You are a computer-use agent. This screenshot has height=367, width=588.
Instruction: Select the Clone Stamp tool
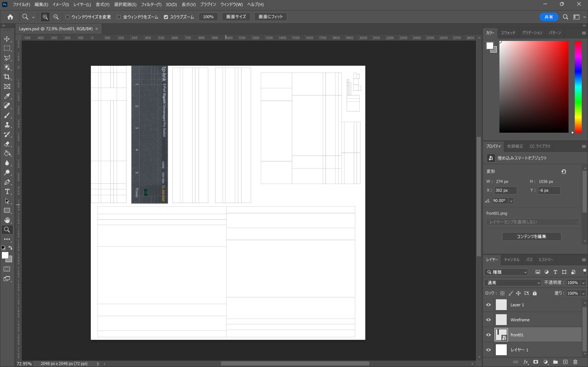7,125
